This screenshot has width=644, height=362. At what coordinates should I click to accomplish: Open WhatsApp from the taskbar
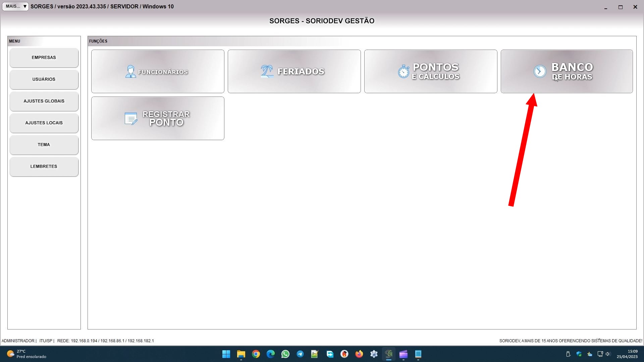coord(285,354)
